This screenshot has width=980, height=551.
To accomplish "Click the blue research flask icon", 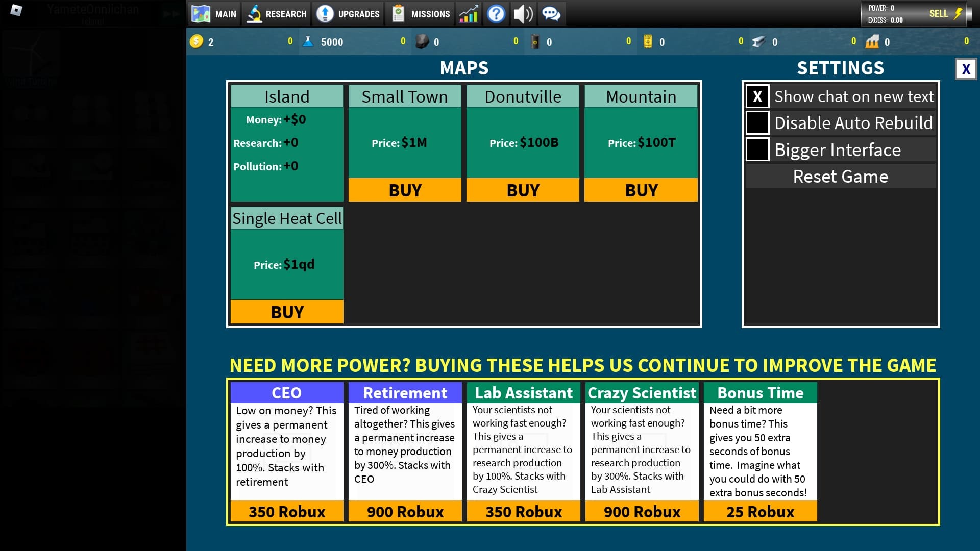I will pyautogui.click(x=308, y=42).
